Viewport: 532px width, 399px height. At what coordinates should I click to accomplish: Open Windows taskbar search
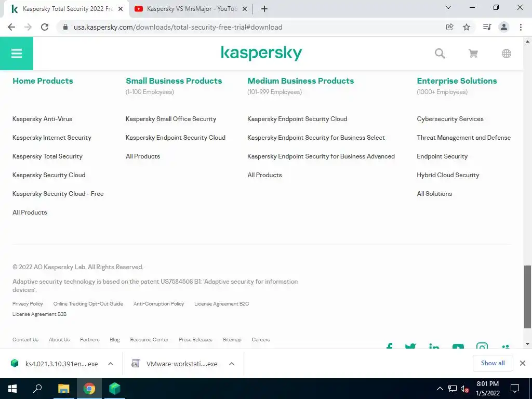(37, 389)
